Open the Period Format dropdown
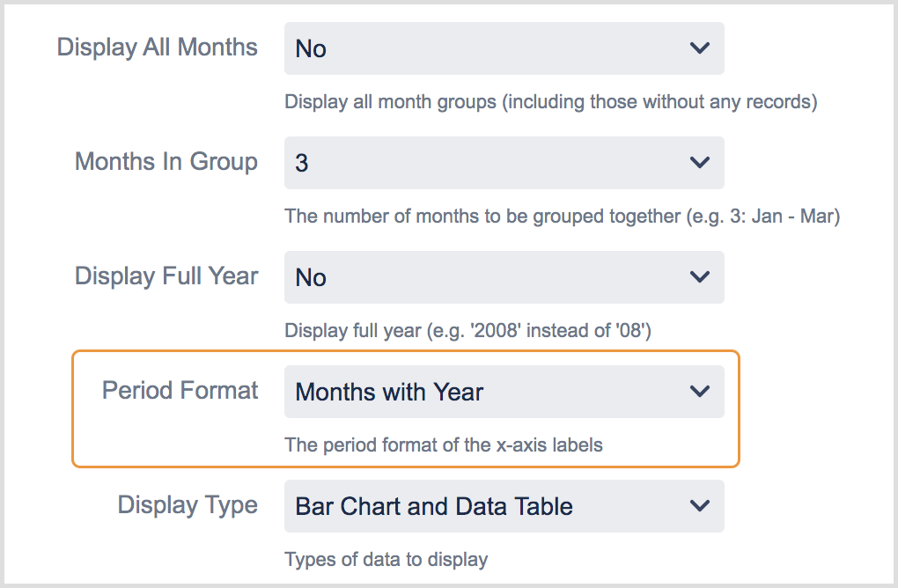This screenshot has width=898, height=588. tap(503, 392)
